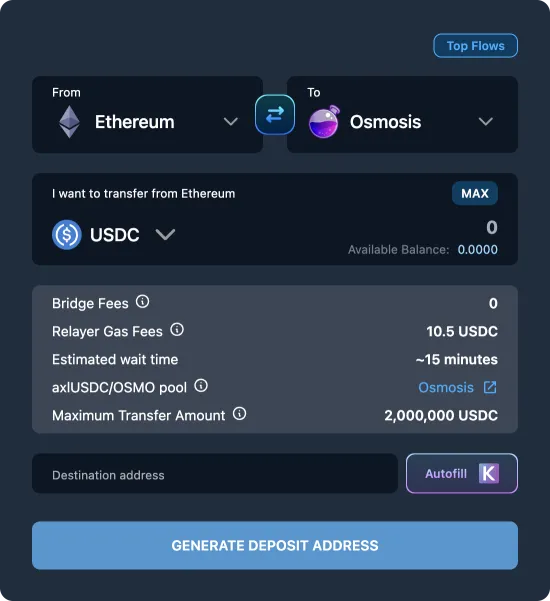Swap source and destination chains
Viewport: 550px width, 601px height.
275,115
